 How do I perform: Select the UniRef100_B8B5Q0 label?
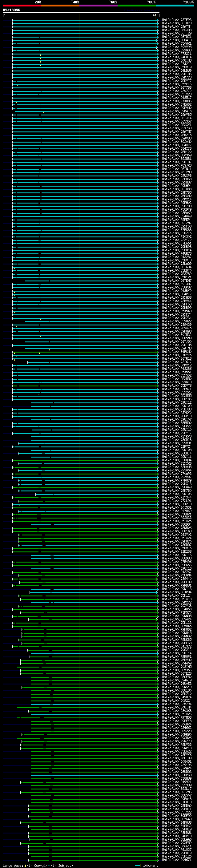(177, 423)
